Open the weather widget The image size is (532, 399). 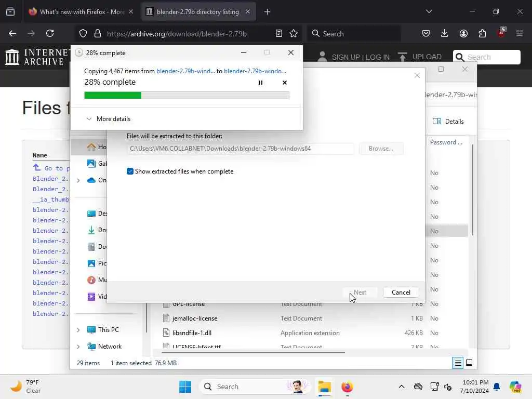(x=25, y=387)
